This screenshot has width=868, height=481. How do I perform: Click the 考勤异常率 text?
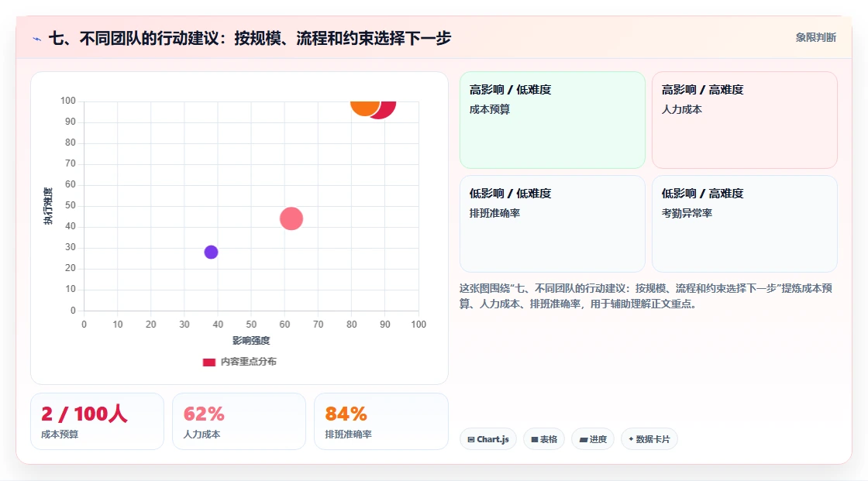687,213
